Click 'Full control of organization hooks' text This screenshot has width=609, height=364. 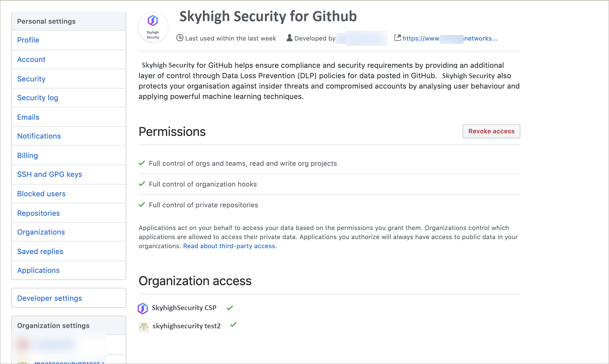click(203, 184)
